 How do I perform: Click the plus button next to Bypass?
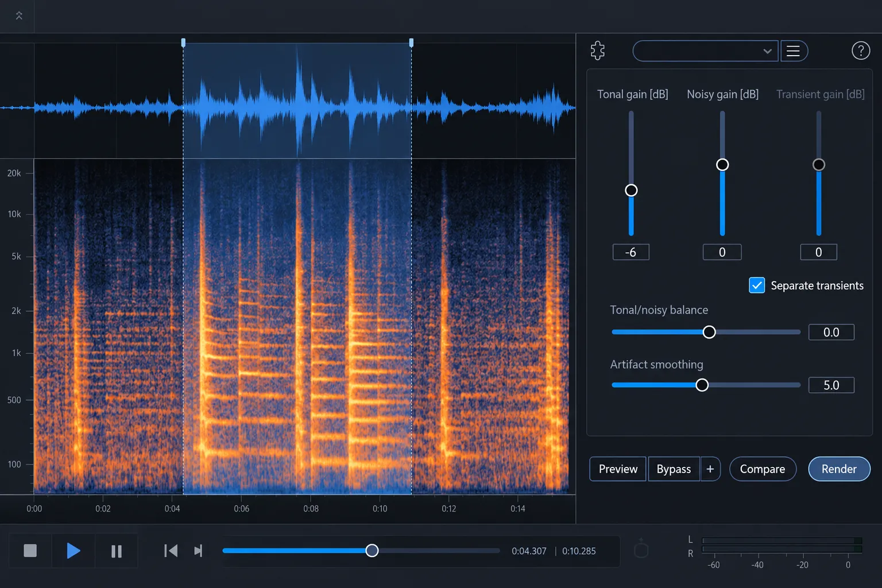pyautogui.click(x=710, y=469)
